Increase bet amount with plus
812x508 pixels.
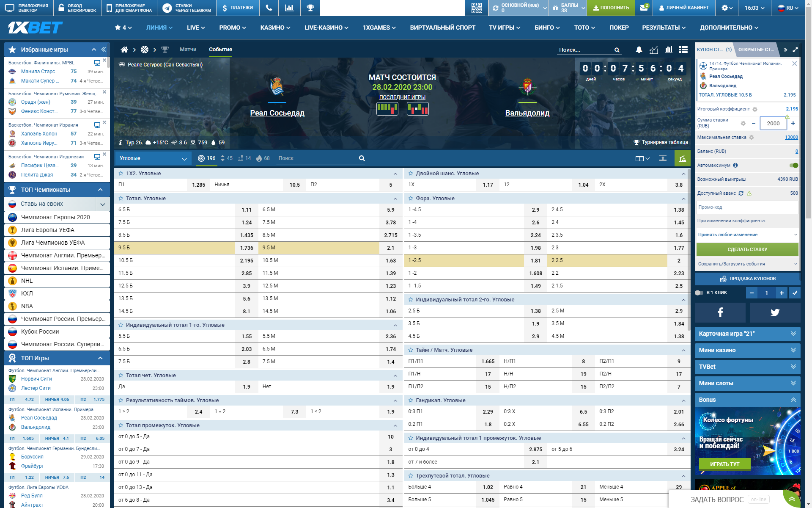coord(793,123)
